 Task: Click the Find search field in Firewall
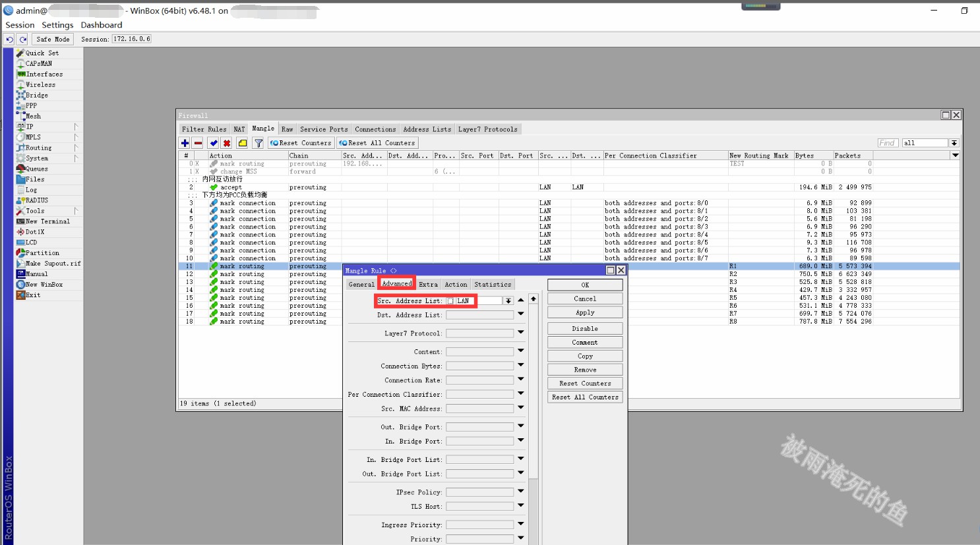888,143
